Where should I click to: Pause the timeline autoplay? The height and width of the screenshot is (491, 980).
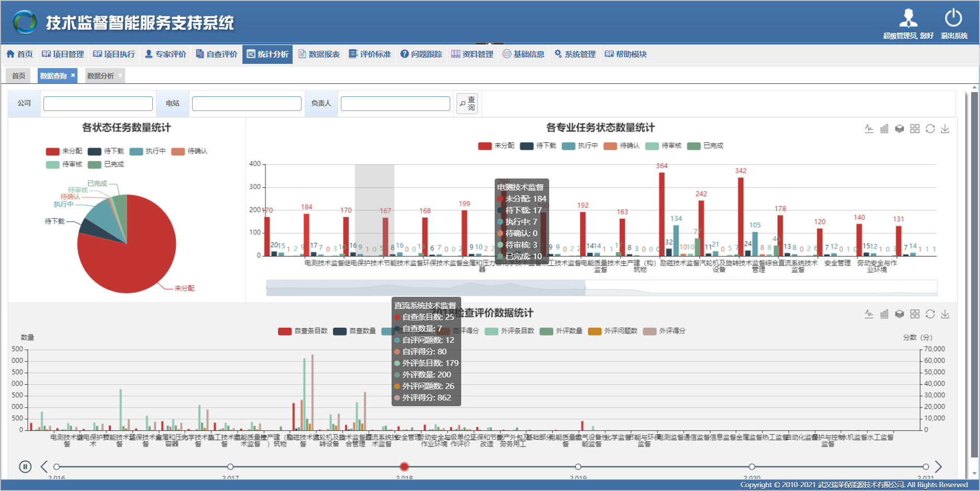point(25,466)
